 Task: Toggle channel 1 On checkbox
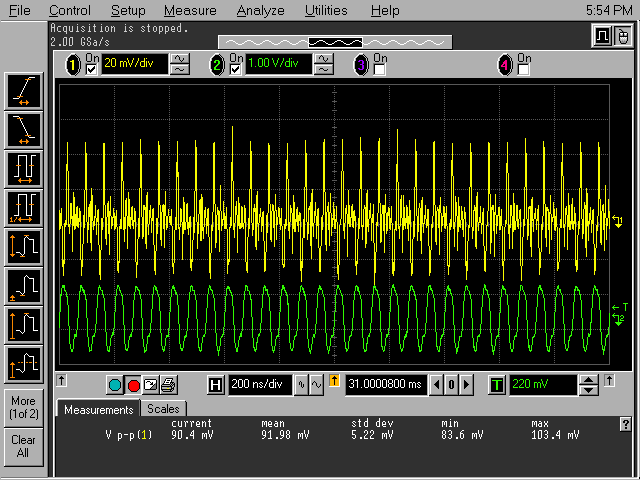pos(93,70)
